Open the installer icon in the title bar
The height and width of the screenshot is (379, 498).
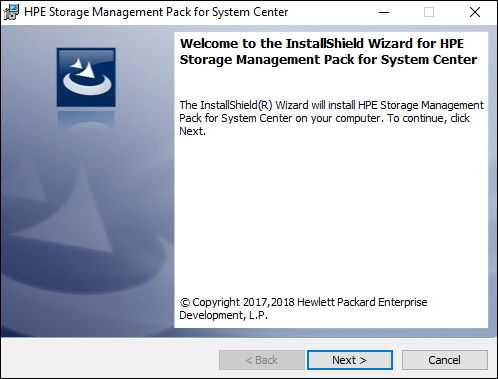click(x=11, y=12)
